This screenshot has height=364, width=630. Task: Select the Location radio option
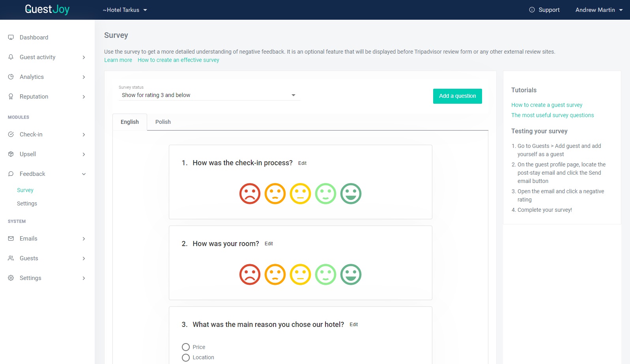[186, 357]
